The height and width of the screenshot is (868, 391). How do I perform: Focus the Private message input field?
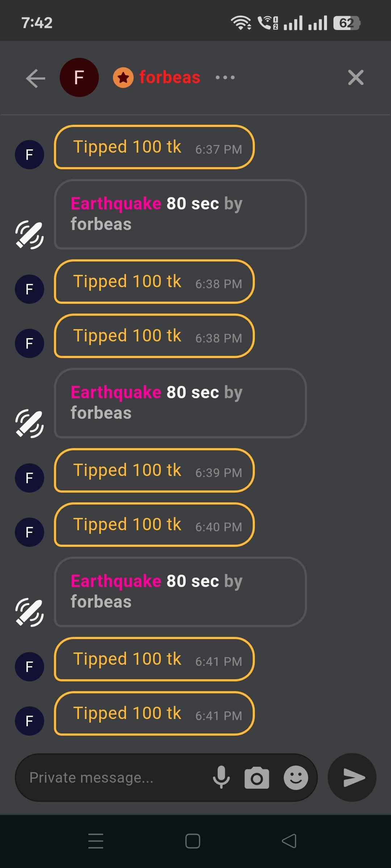click(112, 778)
